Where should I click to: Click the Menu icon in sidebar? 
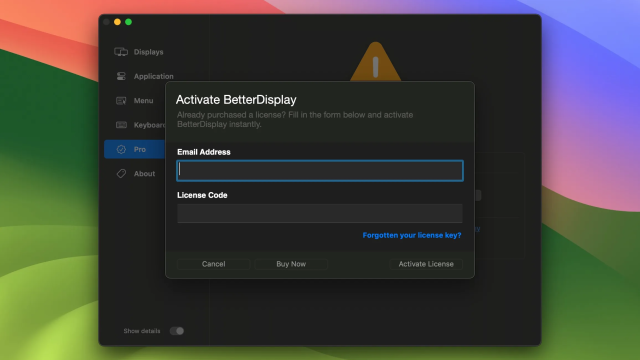tap(121, 100)
